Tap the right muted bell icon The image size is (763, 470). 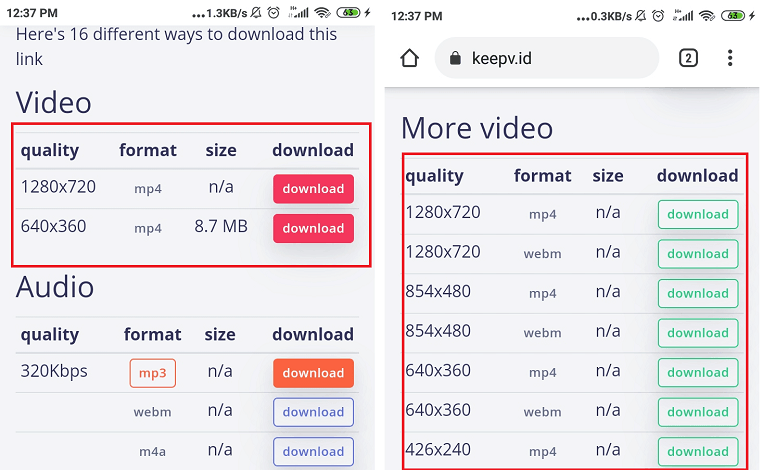(641, 16)
